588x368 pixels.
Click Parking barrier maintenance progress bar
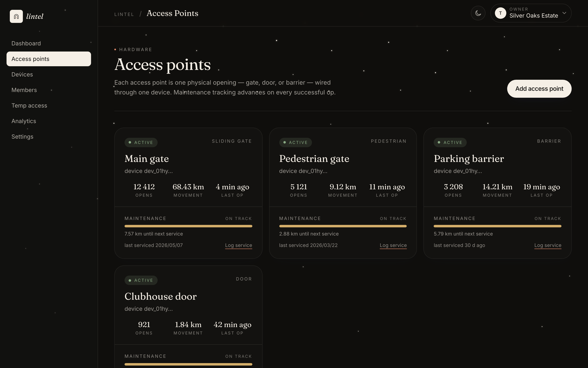click(497, 226)
